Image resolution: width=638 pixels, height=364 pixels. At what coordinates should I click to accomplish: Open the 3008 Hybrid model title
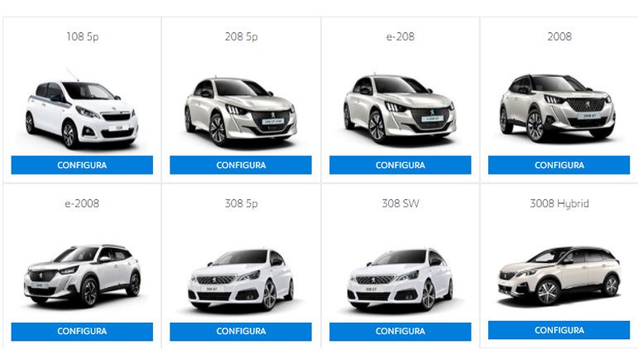(x=559, y=204)
